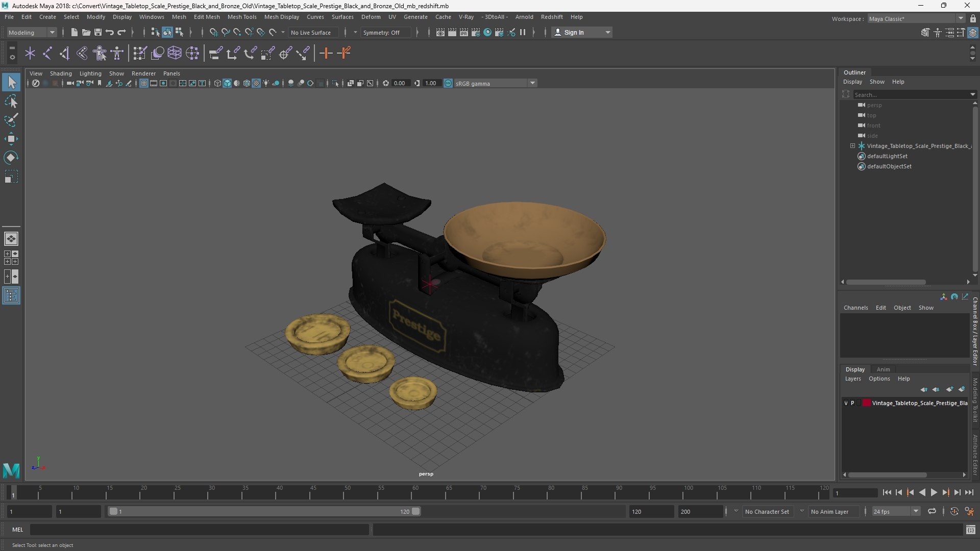The image size is (980, 551).
Task: Open the Modeling menu set dropdown
Action: point(32,32)
